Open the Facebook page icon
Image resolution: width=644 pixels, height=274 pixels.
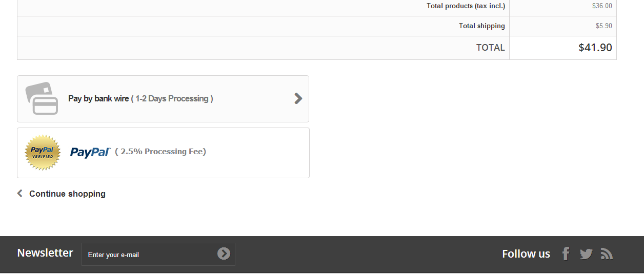click(x=566, y=254)
